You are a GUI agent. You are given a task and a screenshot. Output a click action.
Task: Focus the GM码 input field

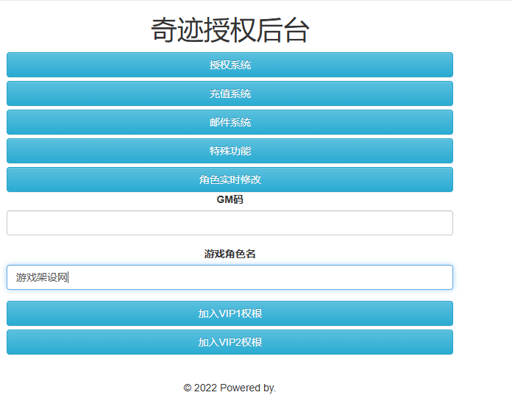[230, 223]
